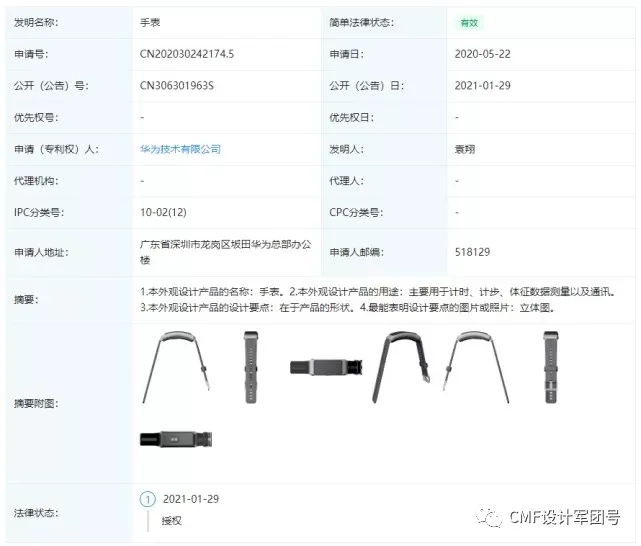Screen dimensions: 641x546
Task: Open the horizontal watch body thumbnail in top row
Action: pos(326,367)
